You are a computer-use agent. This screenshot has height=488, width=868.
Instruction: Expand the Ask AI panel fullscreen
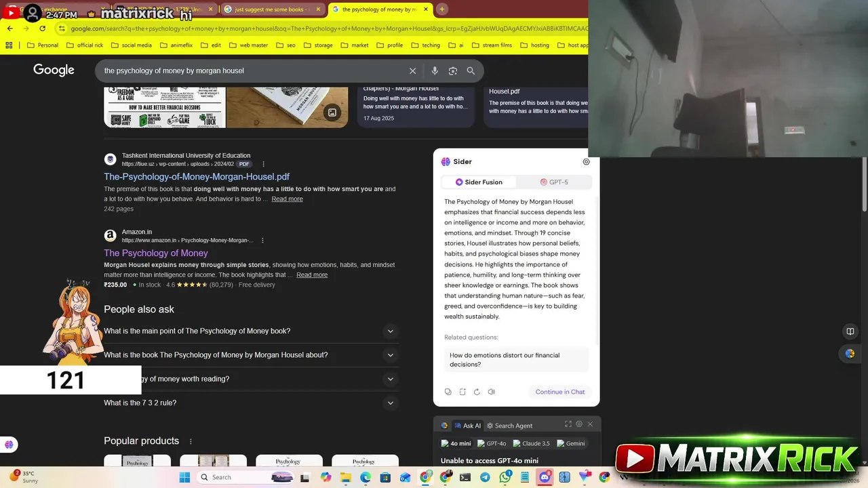click(x=568, y=424)
